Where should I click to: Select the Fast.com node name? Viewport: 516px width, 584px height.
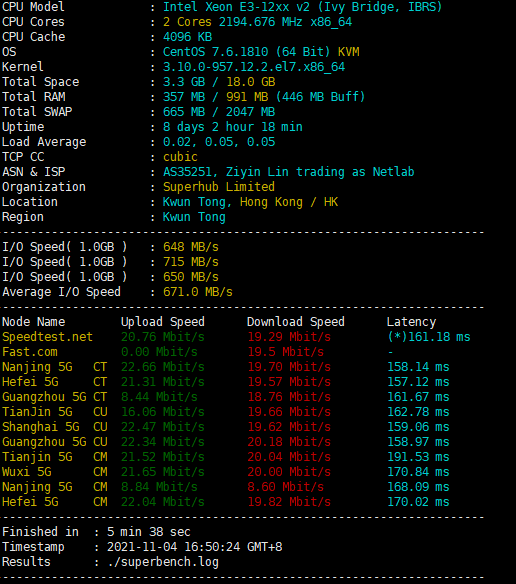(30, 352)
